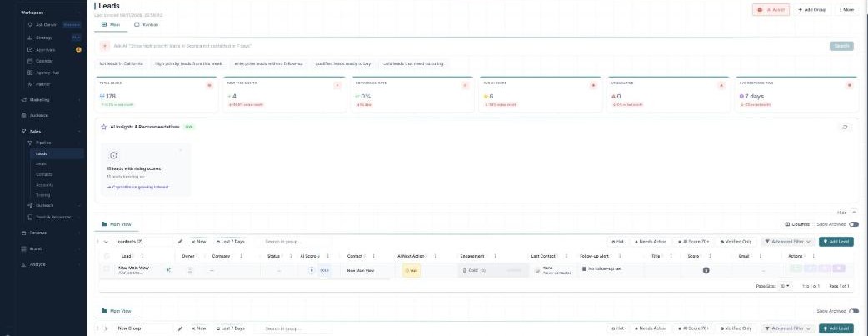This screenshot has width=868, height=336.
Task: Click the Avg Response Time card icon
Action: pos(849,85)
